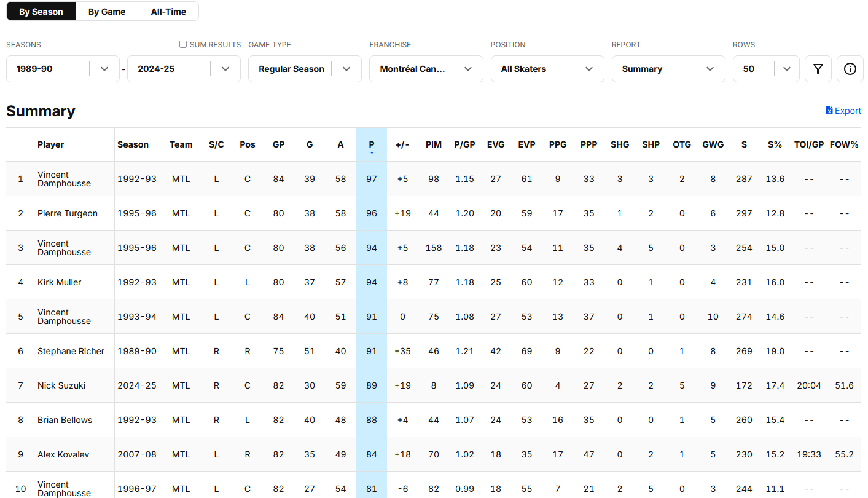This screenshot has height=498, width=868.
Task: Open Alex Kovalev player link
Action: (63, 454)
